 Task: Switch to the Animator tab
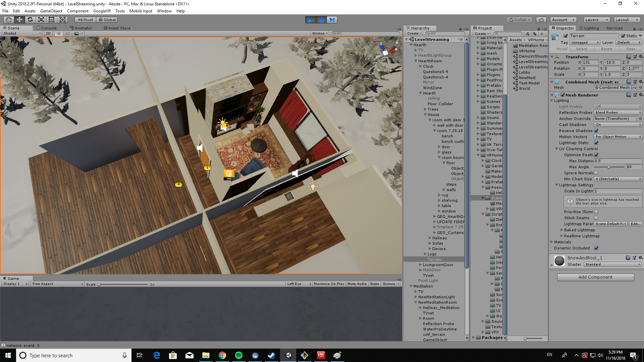click(x=81, y=28)
